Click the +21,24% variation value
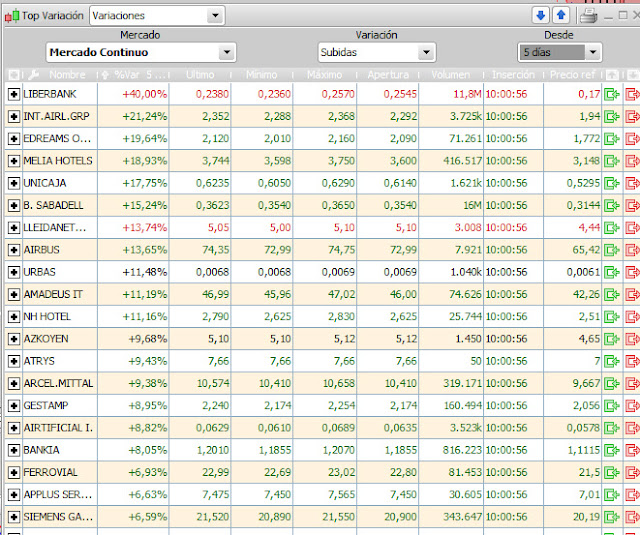The image size is (640, 535). click(144, 117)
